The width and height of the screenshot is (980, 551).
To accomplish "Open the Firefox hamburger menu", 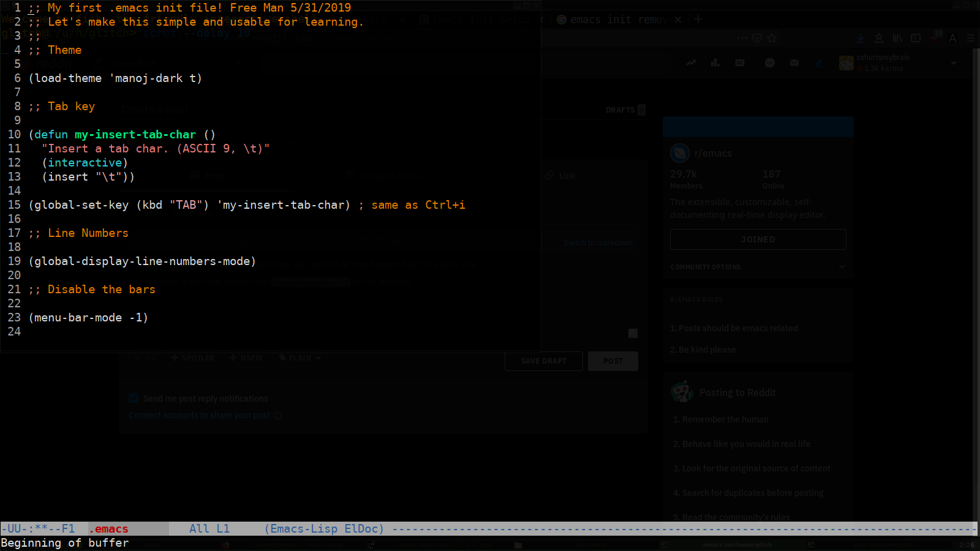I will [971, 38].
